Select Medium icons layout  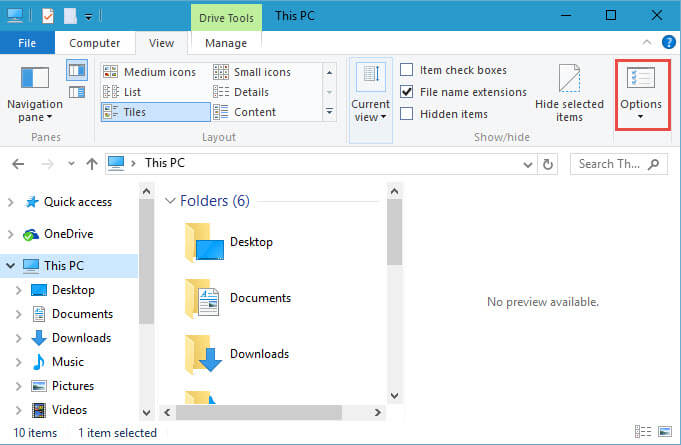point(149,72)
